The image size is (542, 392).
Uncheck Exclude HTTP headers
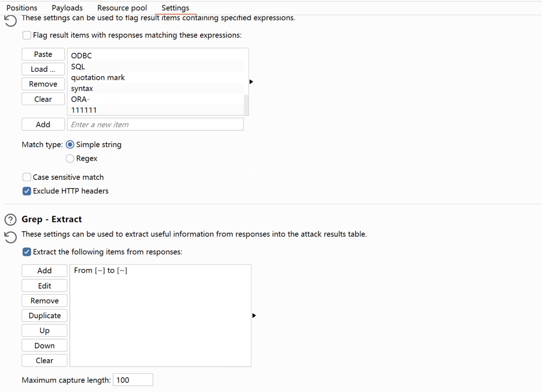pyautogui.click(x=27, y=191)
